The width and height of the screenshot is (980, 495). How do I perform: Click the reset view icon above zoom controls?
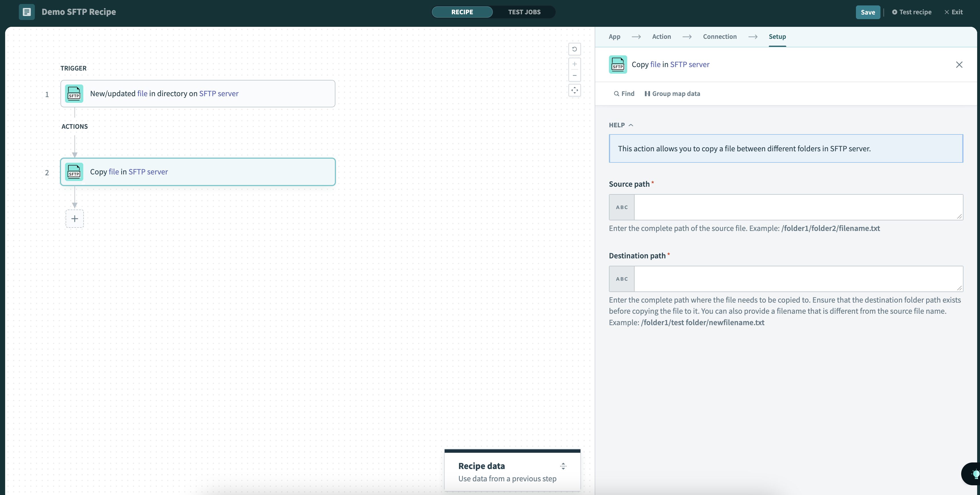point(574,49)
